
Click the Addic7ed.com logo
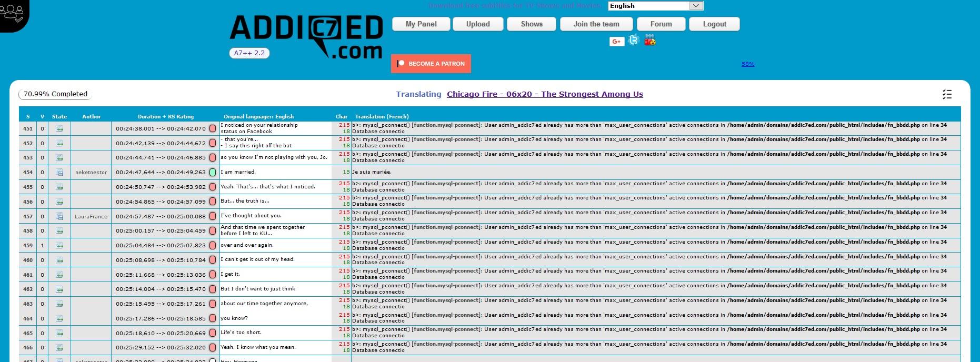coord(306,36)
